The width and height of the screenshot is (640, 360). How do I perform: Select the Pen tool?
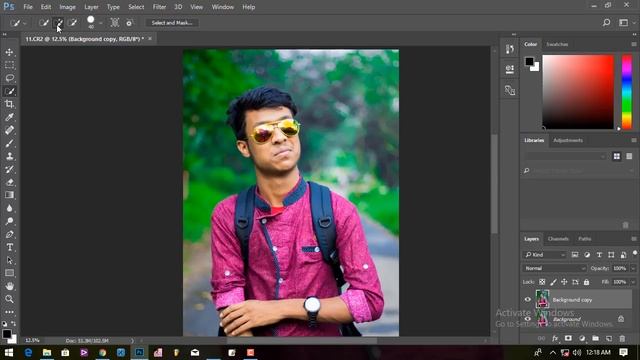(x=9, y=234)
